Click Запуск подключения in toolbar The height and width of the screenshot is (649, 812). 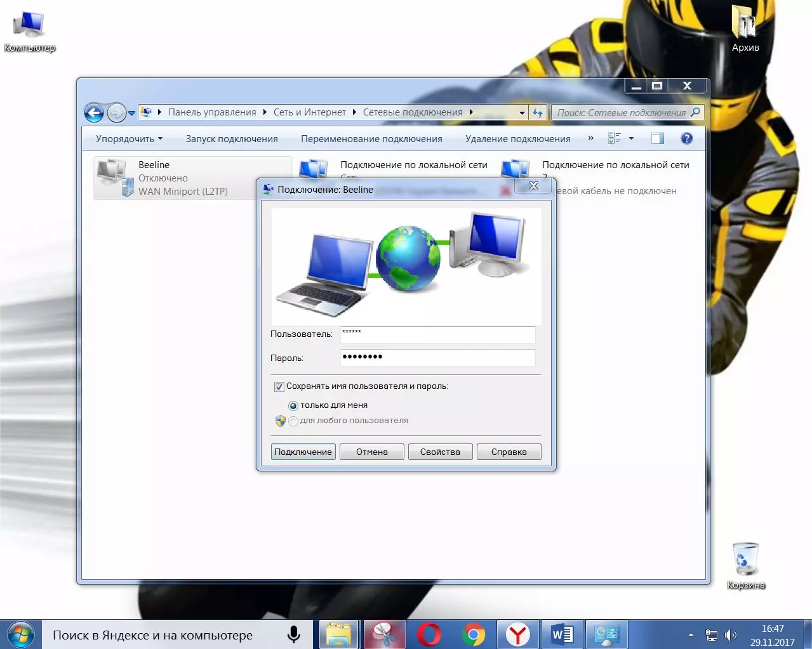point(232,139)
